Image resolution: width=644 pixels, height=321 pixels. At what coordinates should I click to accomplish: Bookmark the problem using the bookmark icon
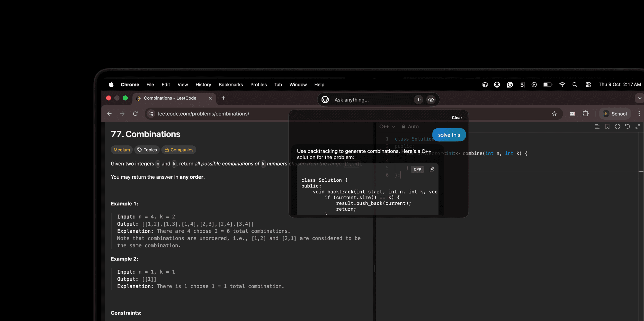pos(608,127)
